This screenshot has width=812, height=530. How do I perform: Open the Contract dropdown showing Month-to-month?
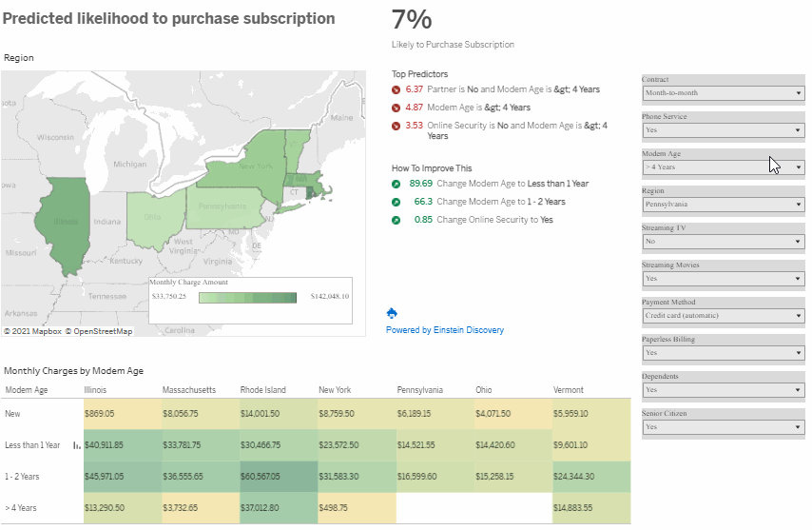723,92
